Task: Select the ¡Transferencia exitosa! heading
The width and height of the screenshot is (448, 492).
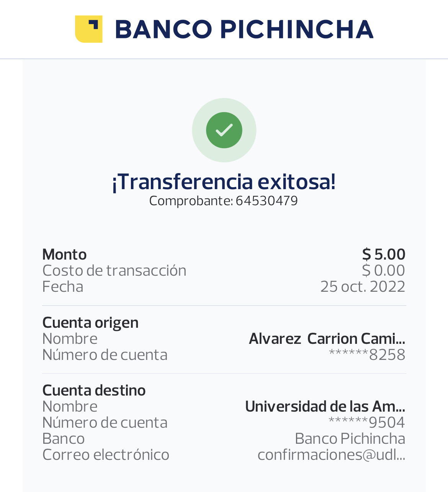Action: tap(224, 181)
